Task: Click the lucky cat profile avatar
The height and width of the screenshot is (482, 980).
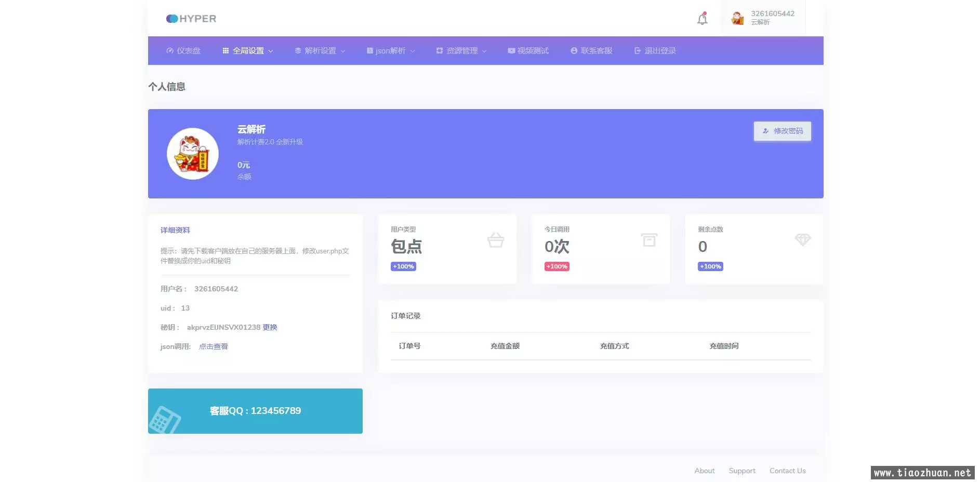Action: [x=193, y=154]
